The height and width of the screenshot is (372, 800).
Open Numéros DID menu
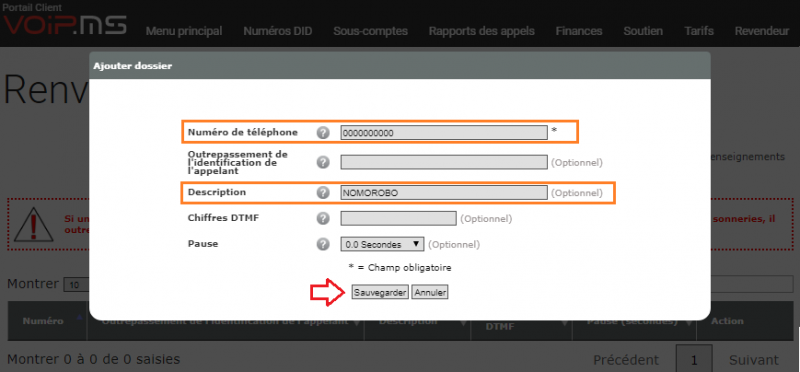(x=278, y=31)
